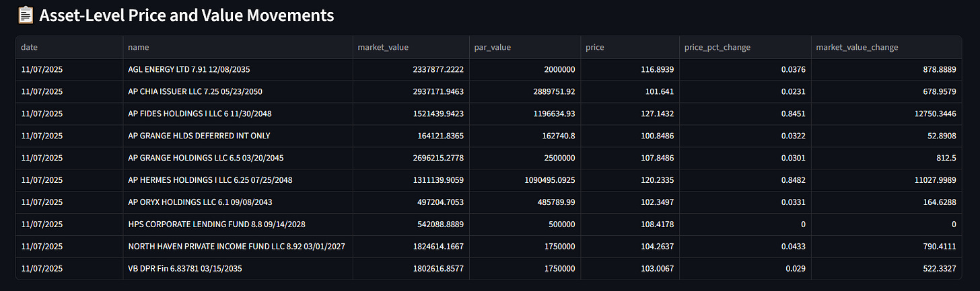Select NORTH HAVEN PRIVATE INCOME FUND cell
Image resolution: width=980 pixels, height=291 pixels.
pos(238,247)
